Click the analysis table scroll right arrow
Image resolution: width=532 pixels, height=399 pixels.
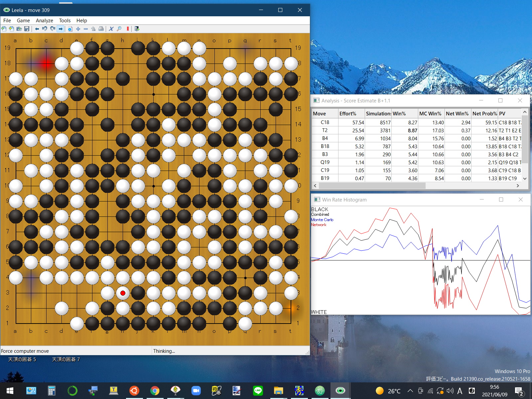[518, 186]
